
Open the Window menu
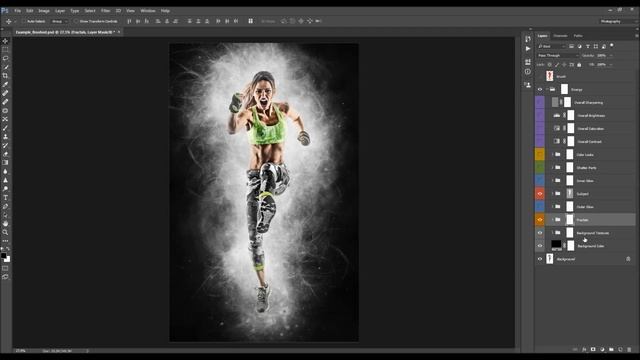[148, 11]
